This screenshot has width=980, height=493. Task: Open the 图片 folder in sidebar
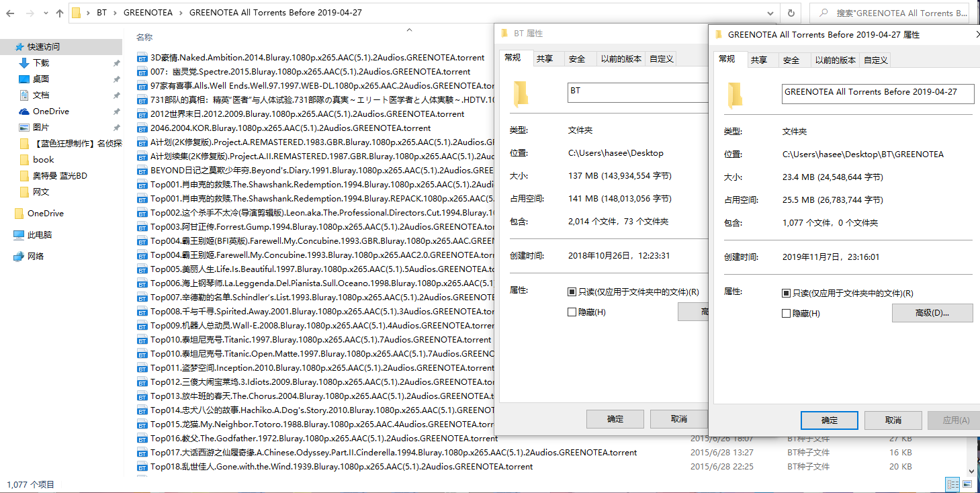coord(41,128)
